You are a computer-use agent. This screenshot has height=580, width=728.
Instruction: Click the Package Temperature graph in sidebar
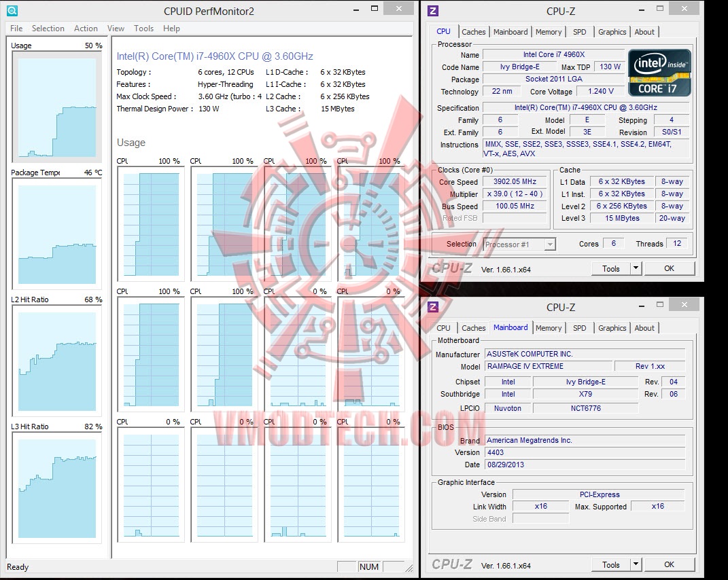57,234
